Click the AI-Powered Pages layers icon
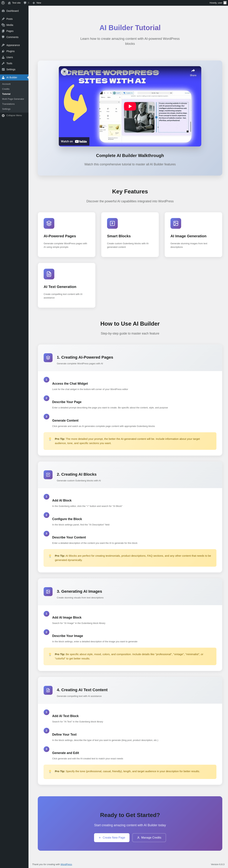Image resolution: width=228 pixels, height=868 pixels. (x=49, y=223)
